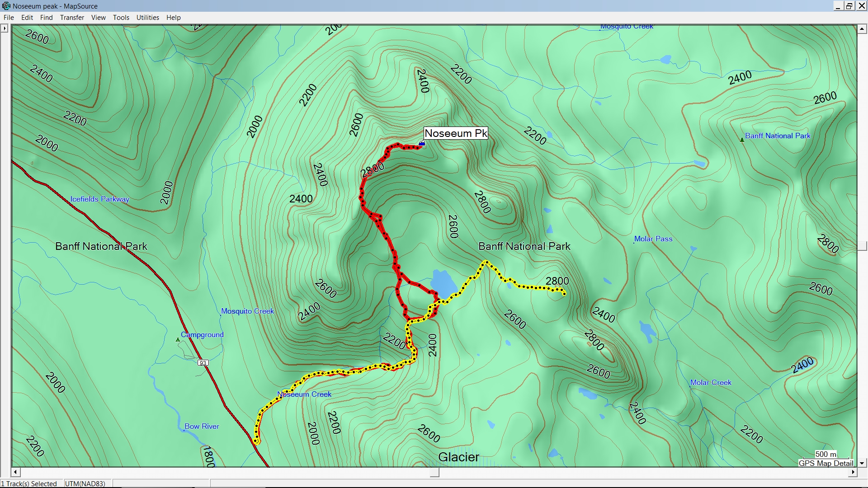Click the Mosquito Creek label near campground

coord(247,311)
